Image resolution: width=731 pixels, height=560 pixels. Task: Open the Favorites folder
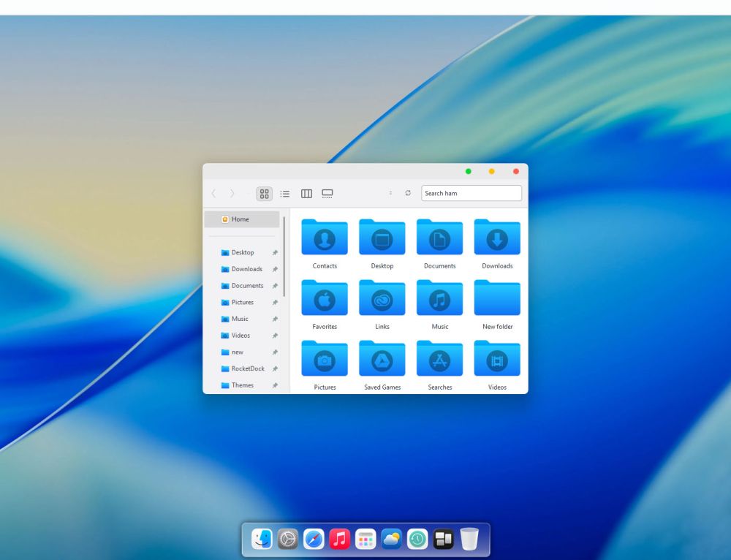[324, 298]
